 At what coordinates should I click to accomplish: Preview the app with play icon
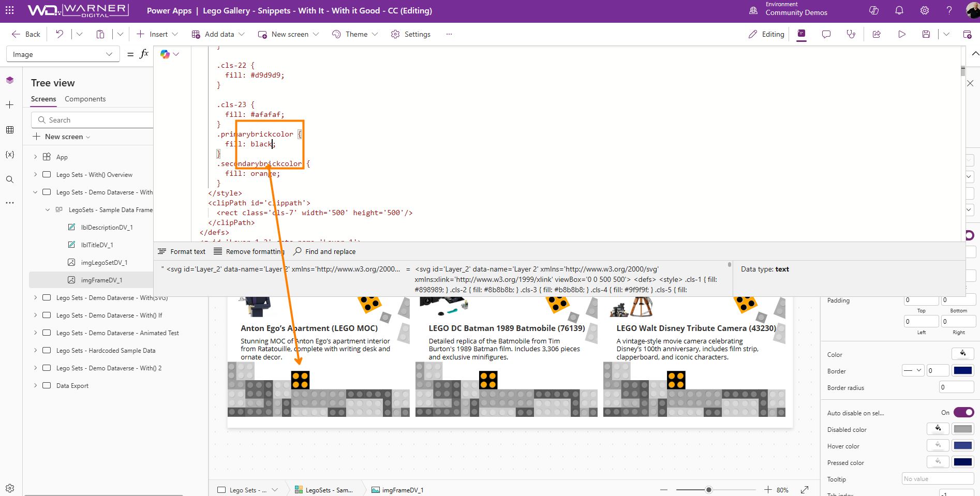tap(902, 34)
